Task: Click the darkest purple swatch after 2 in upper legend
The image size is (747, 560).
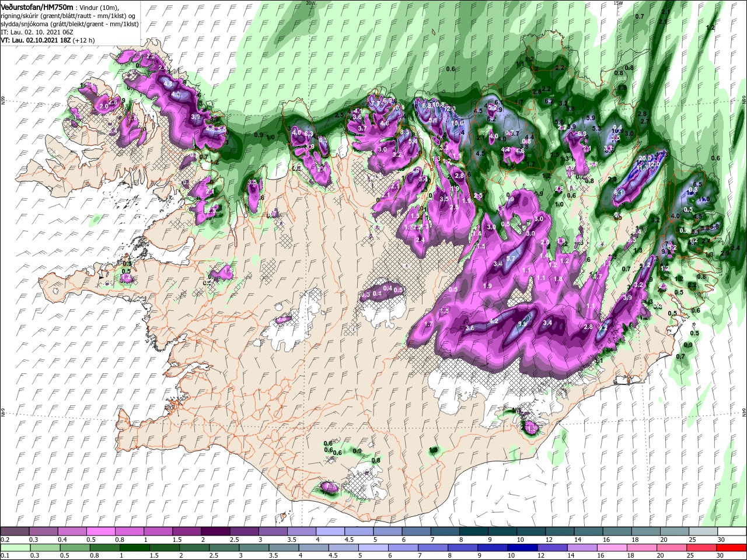Action: tap(215, 531)
